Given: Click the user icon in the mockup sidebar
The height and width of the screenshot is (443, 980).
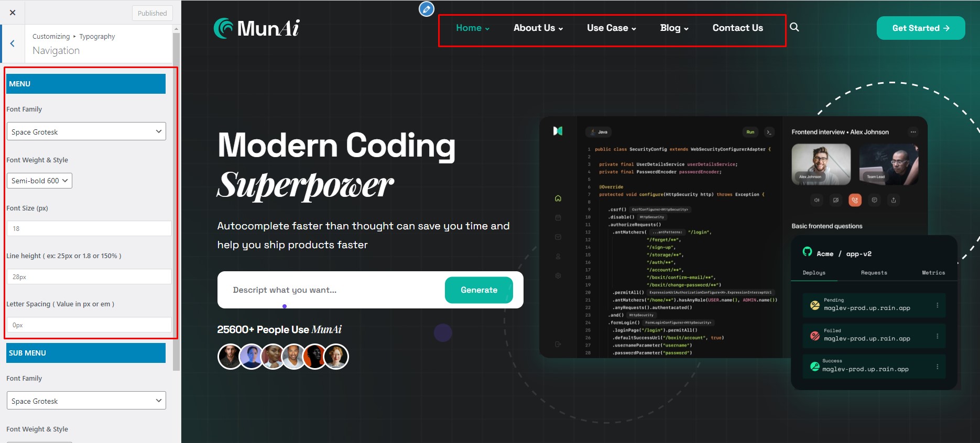Looking at the screenshot, I should 558,256.
